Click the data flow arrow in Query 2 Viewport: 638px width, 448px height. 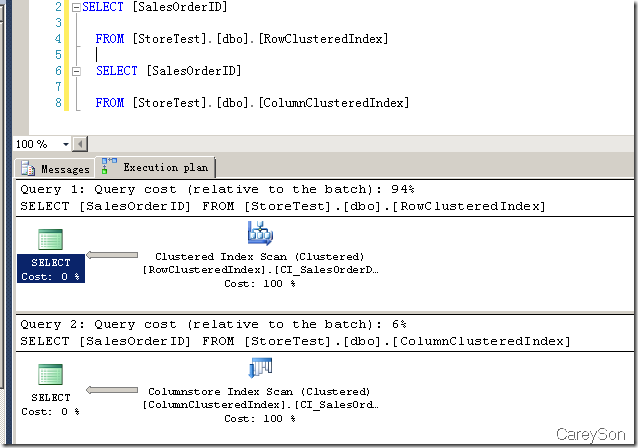112,390
